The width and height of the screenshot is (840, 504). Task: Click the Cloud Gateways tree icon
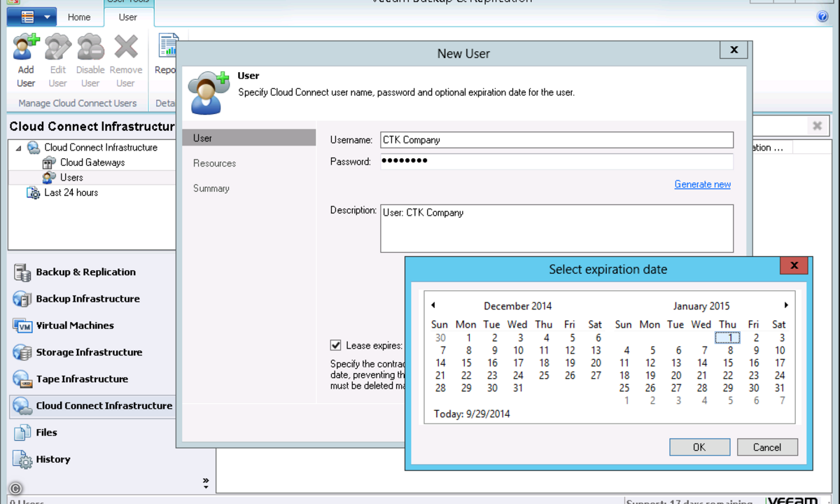point(49,162)
